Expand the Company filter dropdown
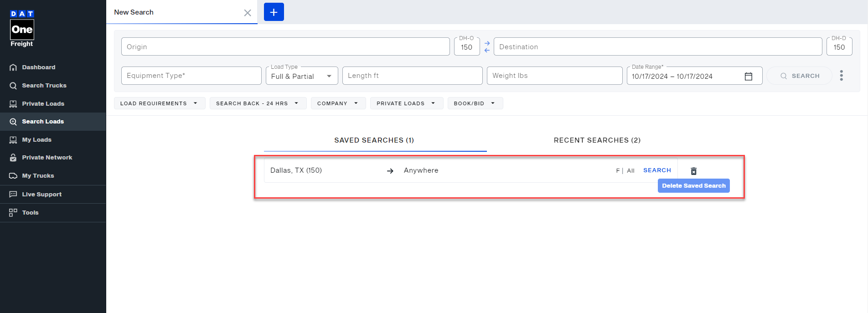 [x=338, y=103]
